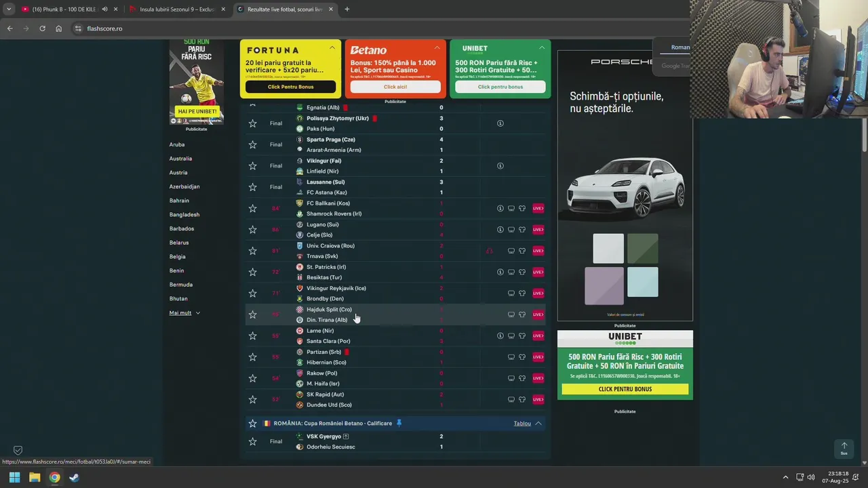Click the pin icon on Cupa României header
868x488 pixels.
pyautogui.click(x=399, y=423)
